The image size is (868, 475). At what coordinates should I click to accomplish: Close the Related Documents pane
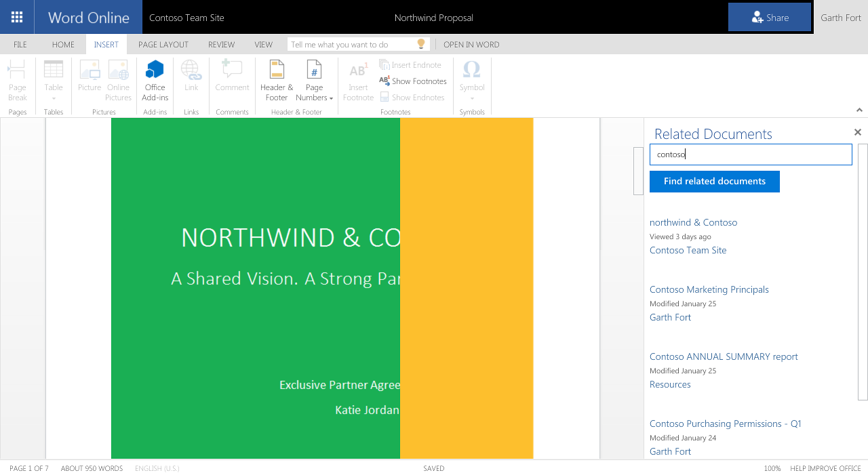click(x=858, y=132)
